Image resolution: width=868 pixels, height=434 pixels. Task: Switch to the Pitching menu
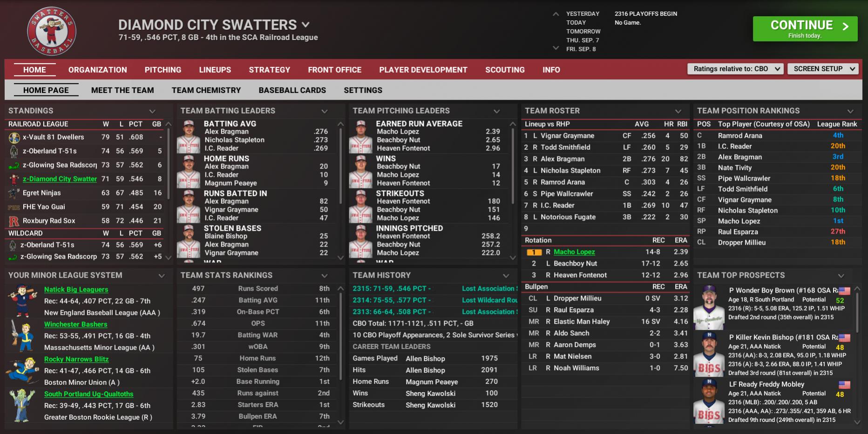[163, 70]
